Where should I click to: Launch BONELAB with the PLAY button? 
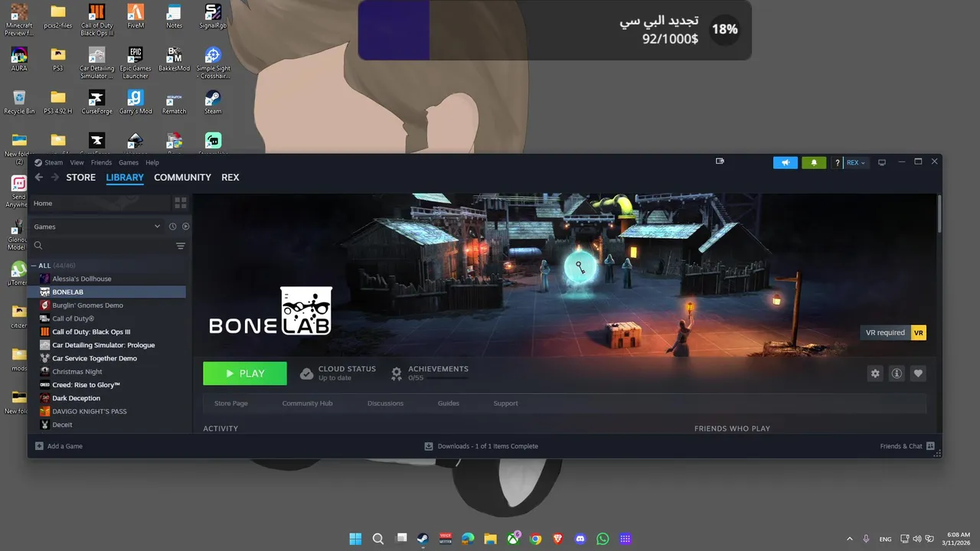[245, 373]
